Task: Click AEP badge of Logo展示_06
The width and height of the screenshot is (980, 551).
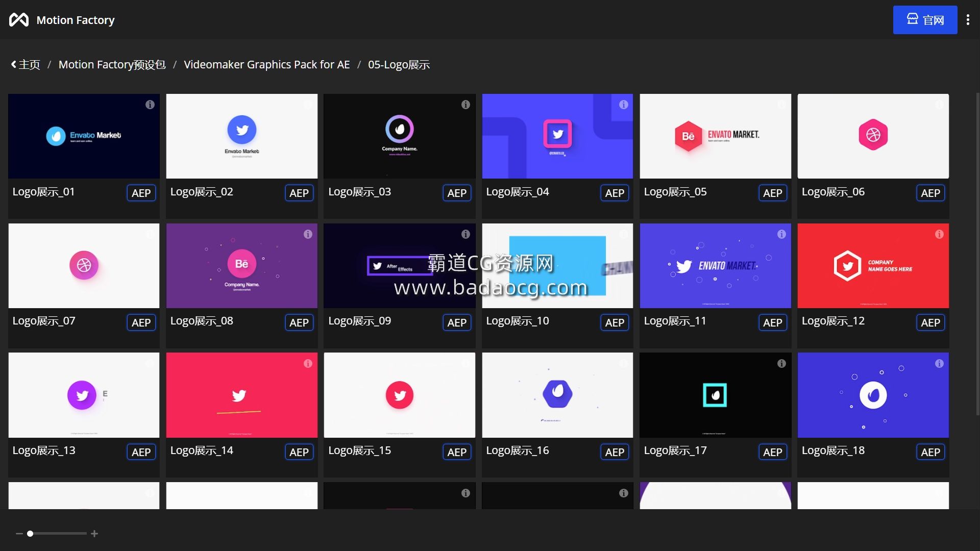Action: 930,193
